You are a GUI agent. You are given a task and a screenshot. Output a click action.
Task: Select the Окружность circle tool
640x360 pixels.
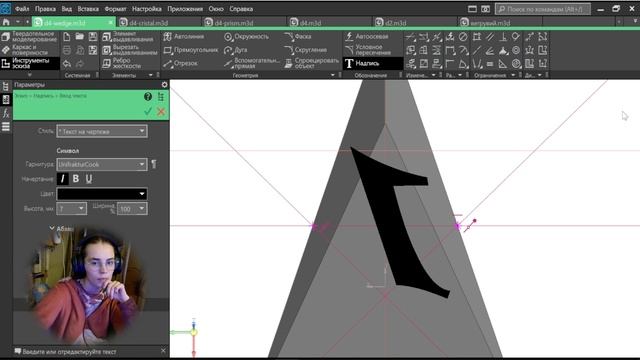coord(246,37)
